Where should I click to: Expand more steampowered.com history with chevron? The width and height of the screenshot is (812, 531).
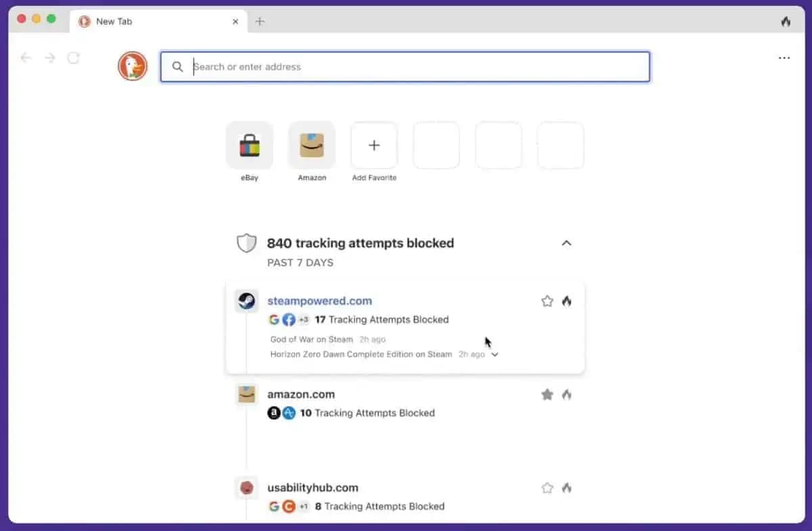pos(495,354)
